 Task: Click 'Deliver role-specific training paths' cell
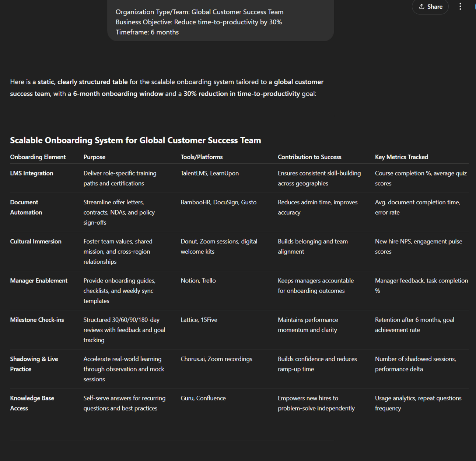coord(120,178)
